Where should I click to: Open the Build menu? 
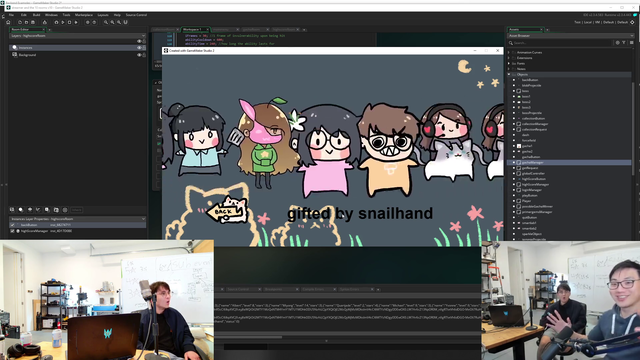point(36,15)
